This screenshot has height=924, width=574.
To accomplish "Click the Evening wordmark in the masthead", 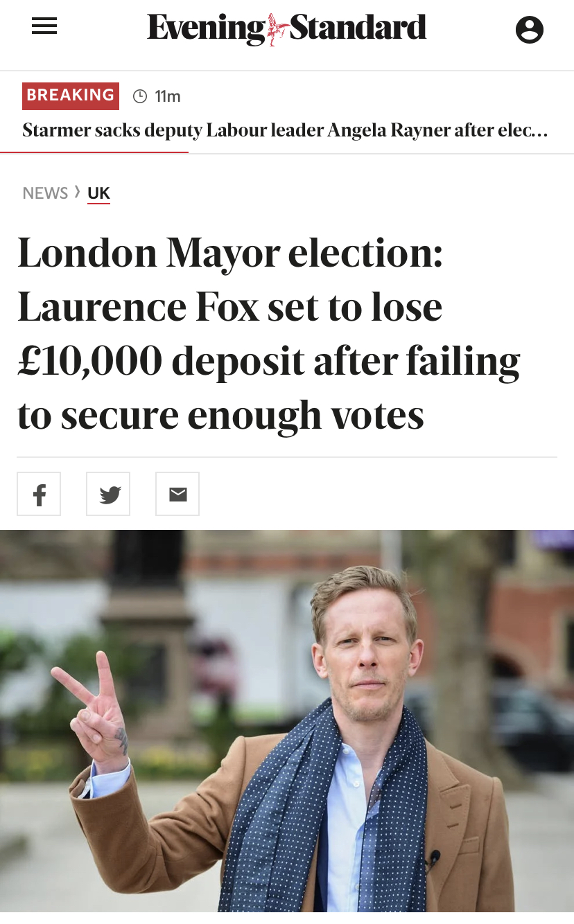I will pyautogui.click(x=207, y=29).
